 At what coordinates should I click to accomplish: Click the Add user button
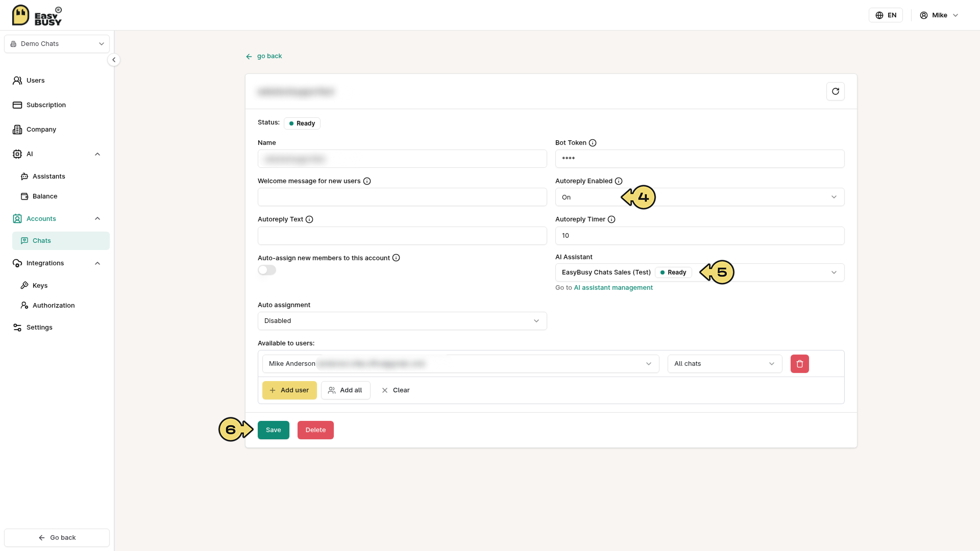tap(289, 390)
